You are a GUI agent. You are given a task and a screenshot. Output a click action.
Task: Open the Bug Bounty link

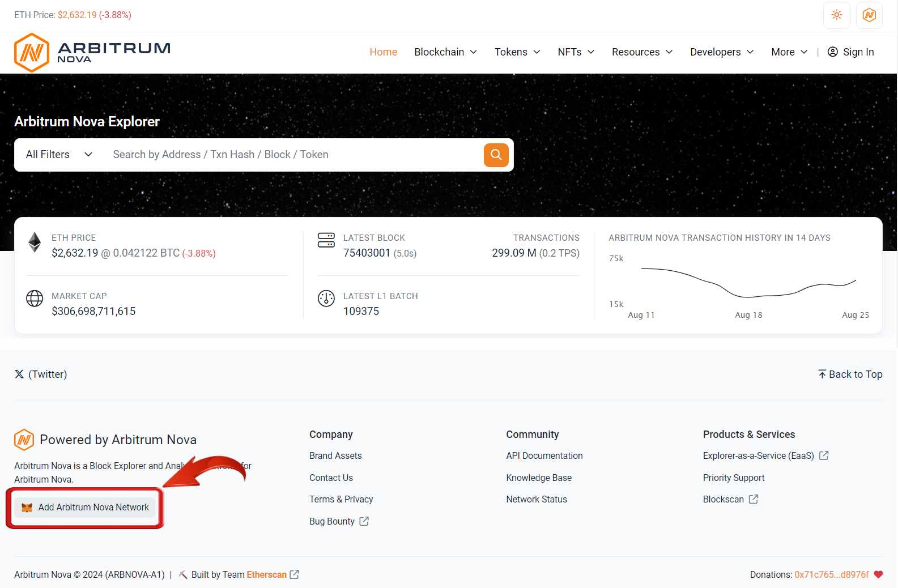[332, 521]
